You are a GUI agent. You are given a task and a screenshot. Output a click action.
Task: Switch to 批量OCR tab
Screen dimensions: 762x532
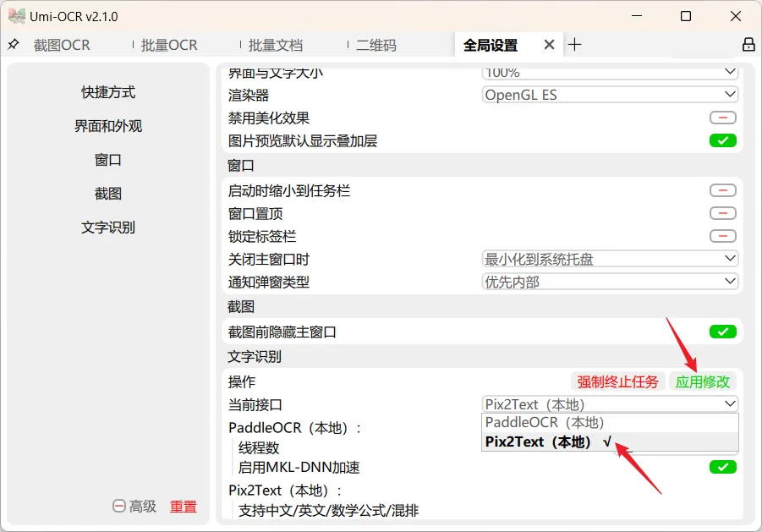169,45
